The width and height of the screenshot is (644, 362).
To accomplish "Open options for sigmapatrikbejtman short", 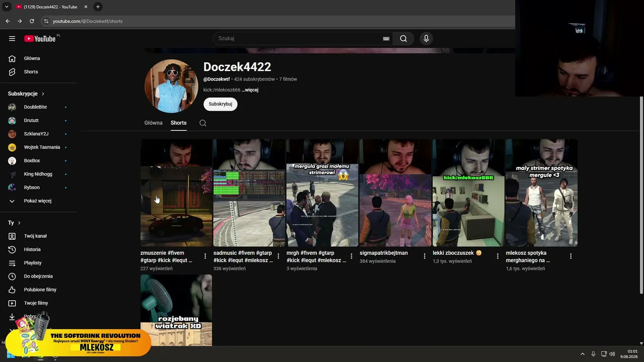I will point(424,256).
